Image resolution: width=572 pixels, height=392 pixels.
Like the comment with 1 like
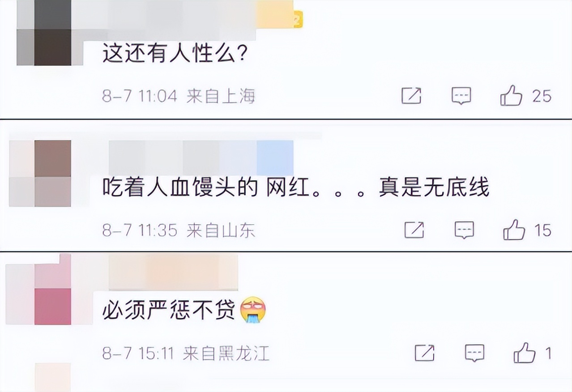coord(525,353)
